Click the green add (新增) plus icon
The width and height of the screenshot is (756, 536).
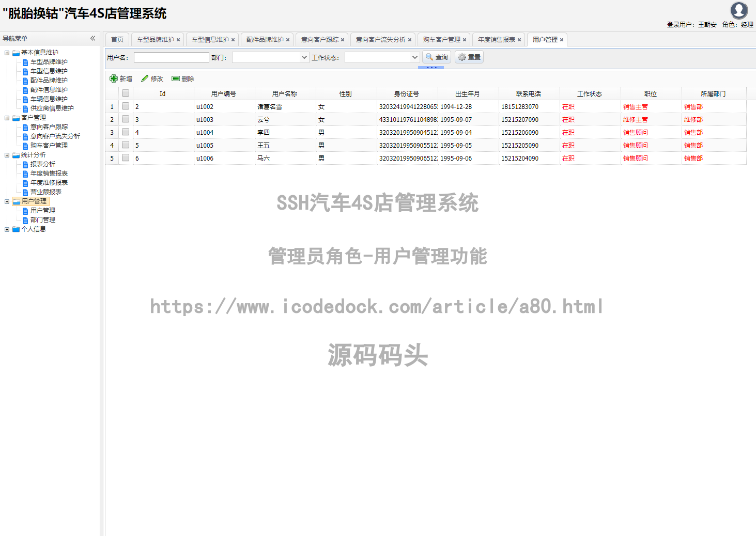(x=114, y=78)
